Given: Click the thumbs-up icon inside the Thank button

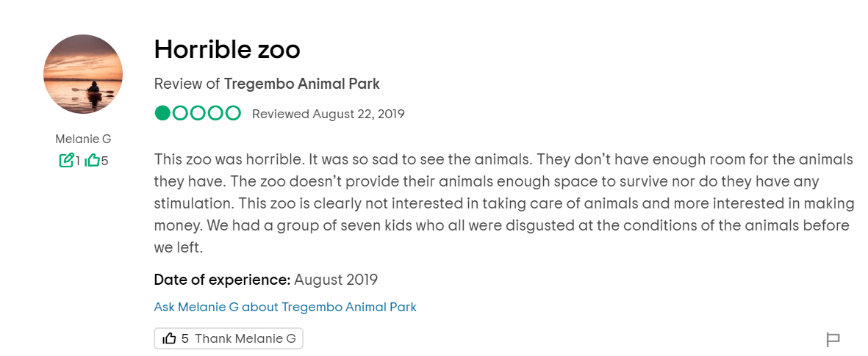Looking at the screenshot, I should [x=170, y=338].
